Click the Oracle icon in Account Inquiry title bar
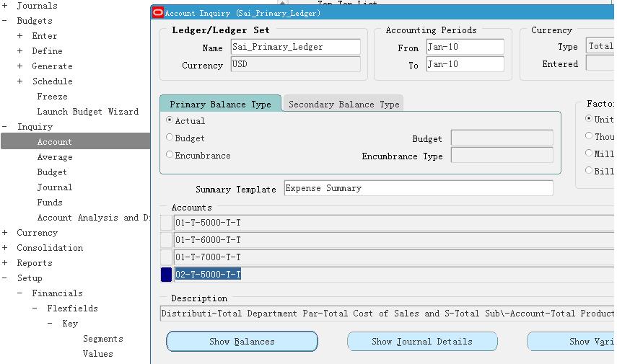The width and height of the screenshot is (617, 364). tap(158, 12)
